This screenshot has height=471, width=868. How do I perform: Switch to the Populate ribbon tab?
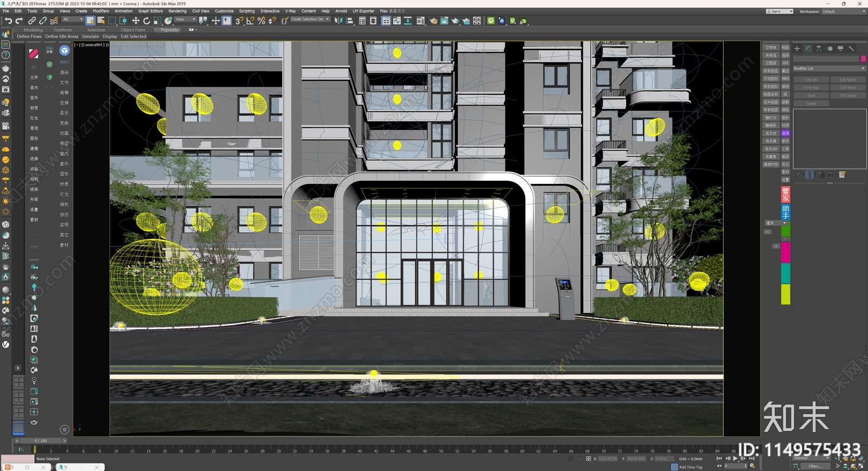click(170, 30)
